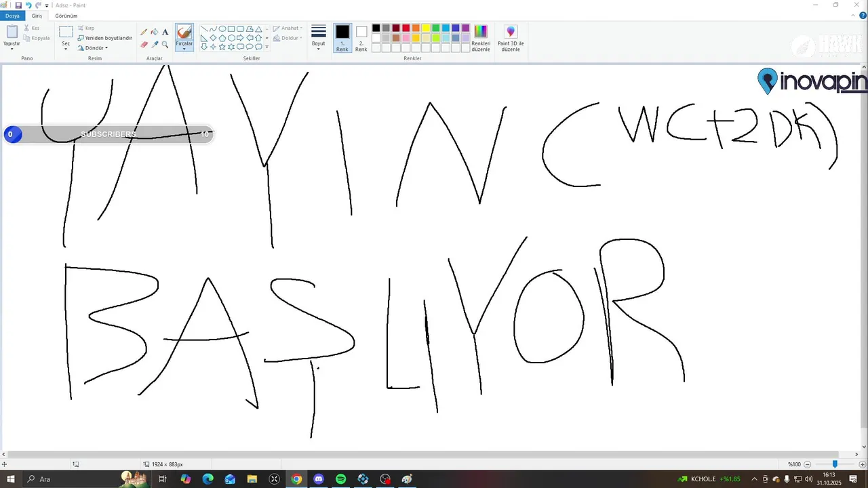The height and width of the screenshot is (488, 868).
Task: Click Kopyala copy button
Action: coord(37,38)
